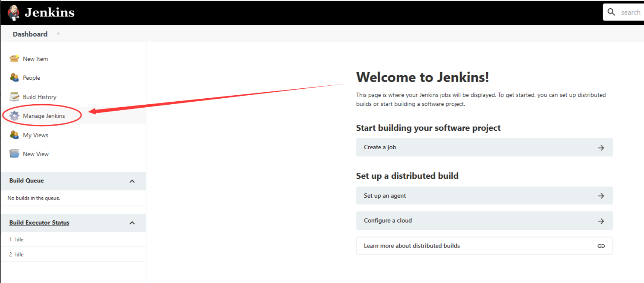644x283 pixels.
Task: Click 'Set up a distributed build' heading
Action: pos(407,176)
